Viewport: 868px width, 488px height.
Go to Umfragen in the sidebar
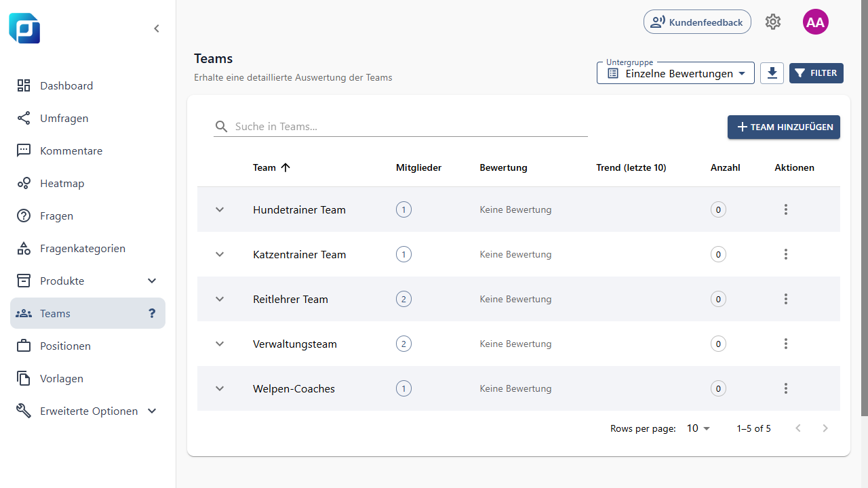point(87,118)
